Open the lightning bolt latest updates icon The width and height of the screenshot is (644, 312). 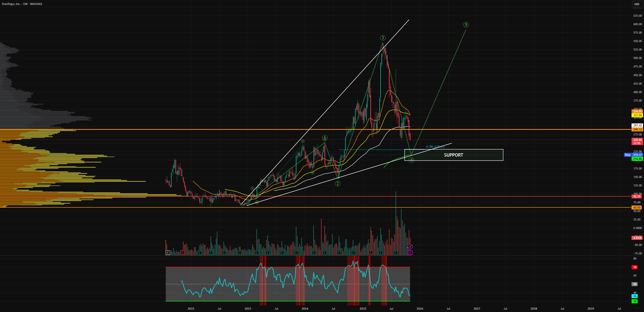(410, 247)
